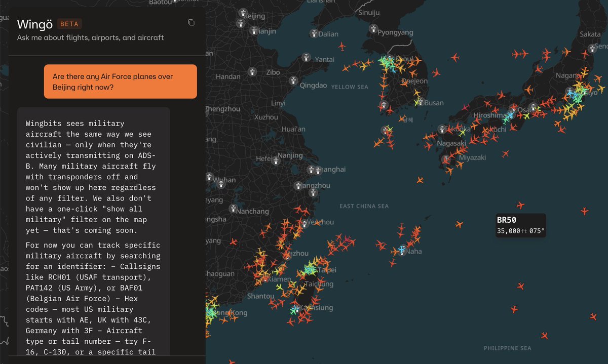Click the orange user question bubble
Viewport: 608px width, 364px height.
120,82
